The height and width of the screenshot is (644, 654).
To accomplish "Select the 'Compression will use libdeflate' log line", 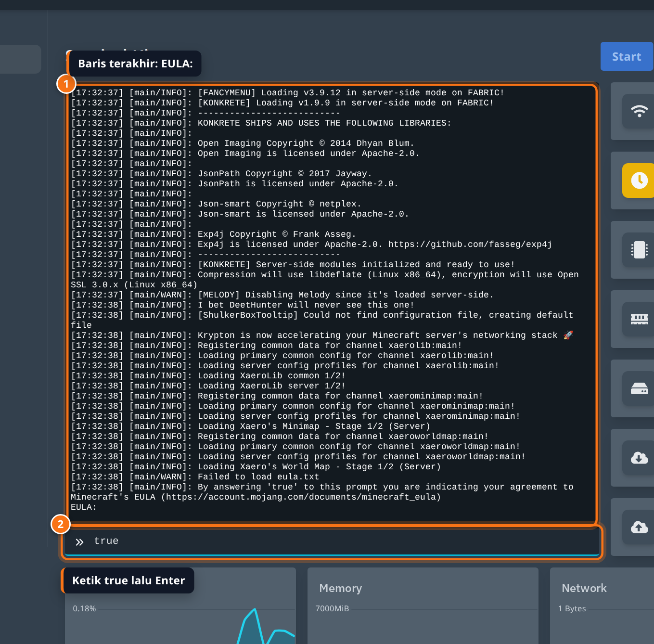I will click(x=325, y=280).
